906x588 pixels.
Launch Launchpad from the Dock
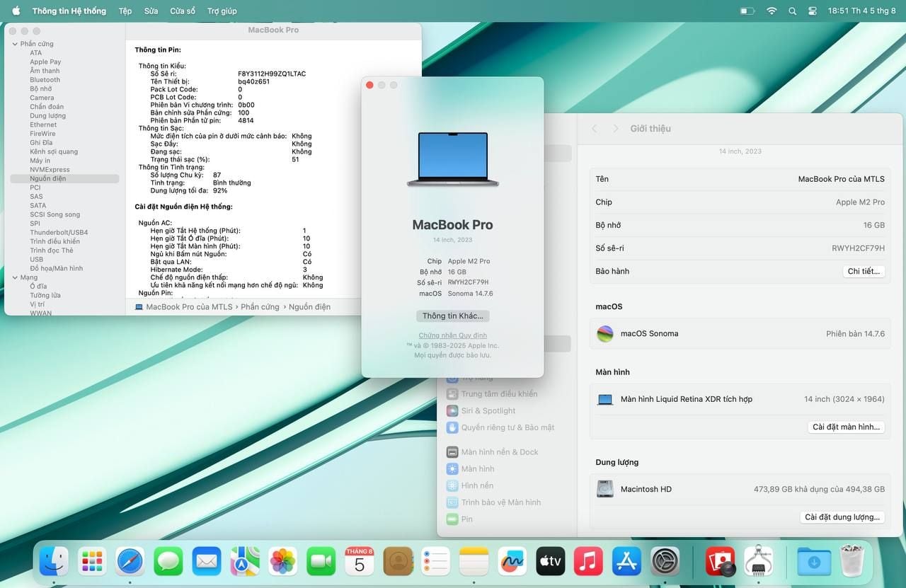pos(92,562)
